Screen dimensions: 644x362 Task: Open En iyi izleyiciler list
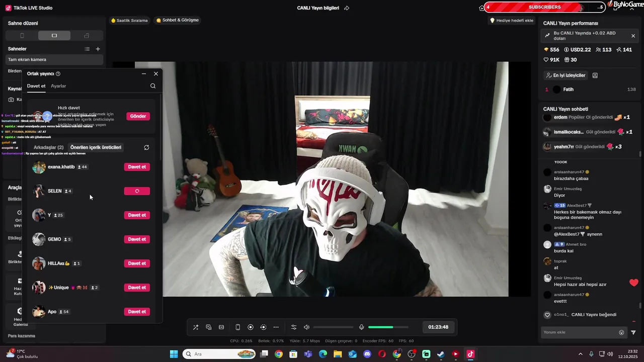(x=566, y=75)
